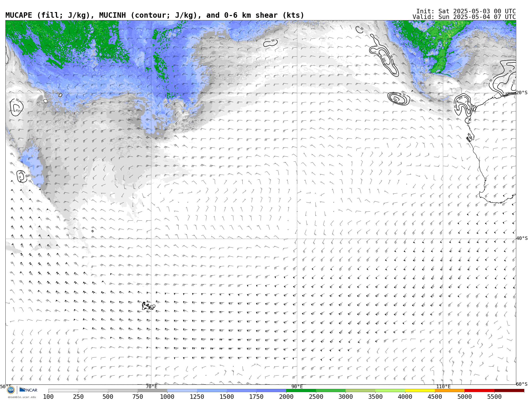The image size is (532, 400).
Task: Pick the colorbar swatch between 3000 and 3500
Action: click(x=360, y=390)
